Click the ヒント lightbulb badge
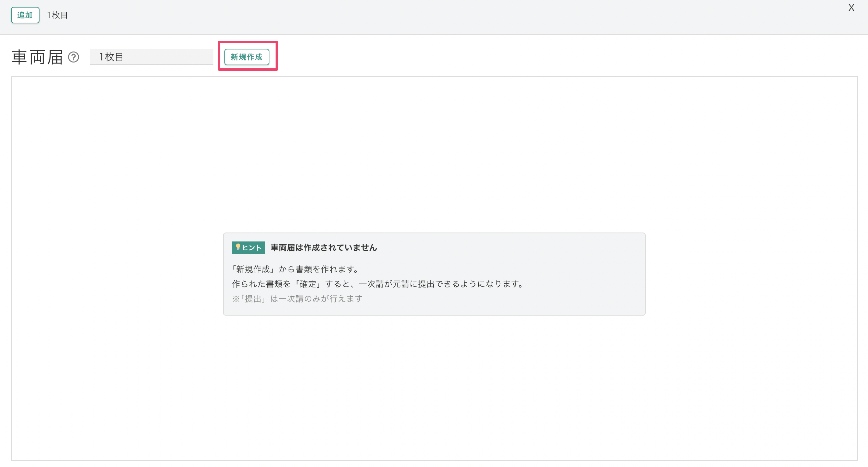Image resolution: width=868 pixels, height=467 pixels. [248, 248]
